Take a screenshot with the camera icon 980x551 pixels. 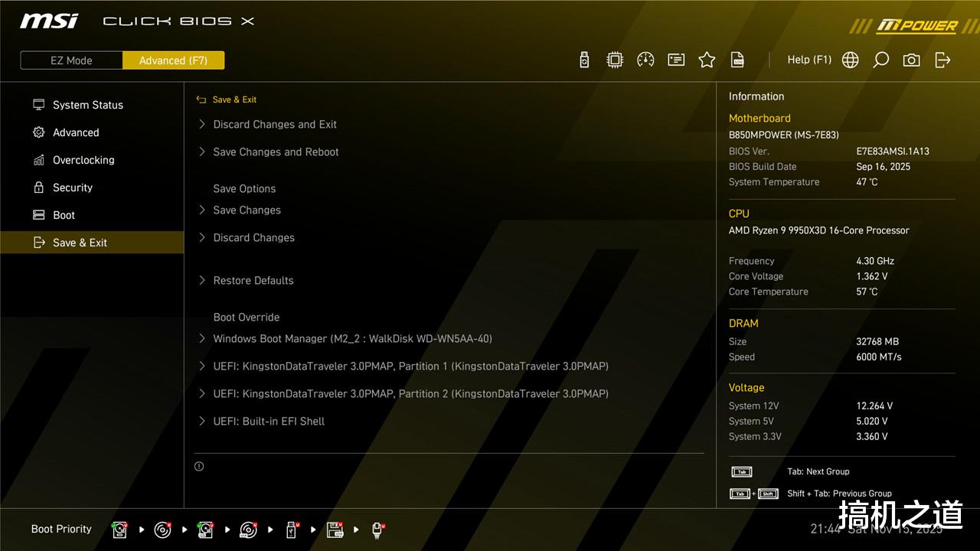click(911, 60)
